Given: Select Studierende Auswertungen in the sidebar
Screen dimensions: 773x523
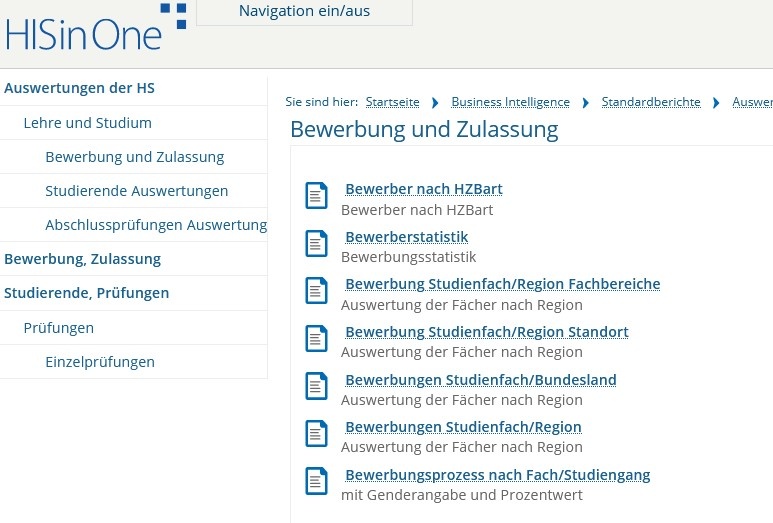Looking at the screenshot, I should [137, 191].
